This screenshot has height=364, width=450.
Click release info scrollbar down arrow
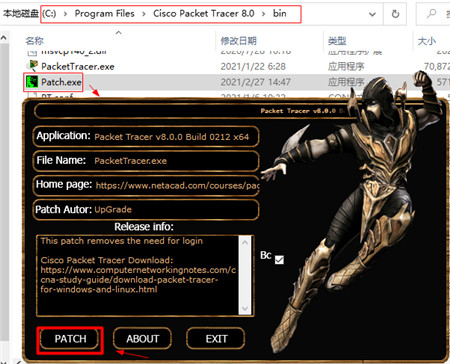(x=245, y=309)
